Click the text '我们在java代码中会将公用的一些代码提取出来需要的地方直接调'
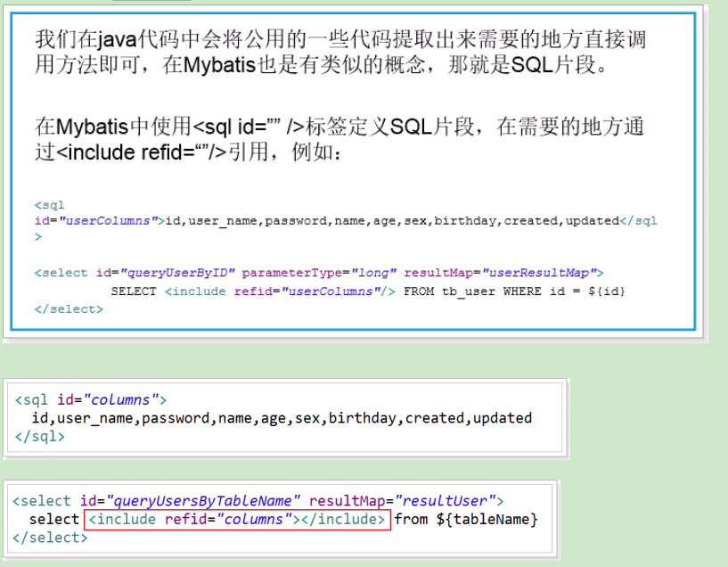This screenshot has width=728, height=567. pos(340,39)
